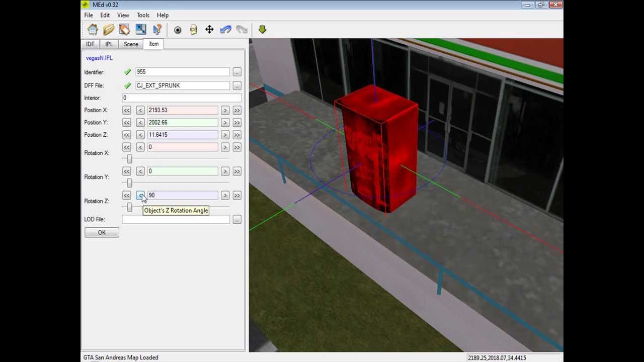The width and height of the screenshot is (644, 362).
Task: Increase Position Y with the > button
Action: (224, 122)
